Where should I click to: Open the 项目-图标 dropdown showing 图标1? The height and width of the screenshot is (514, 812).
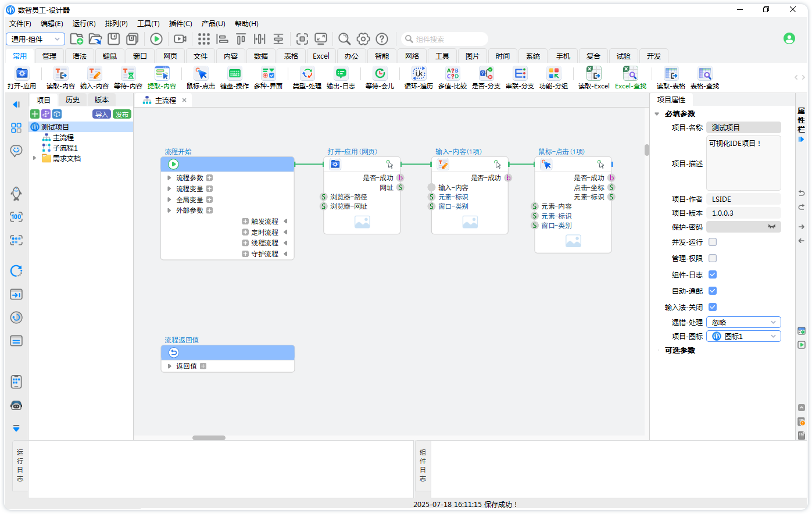tap(743, 336)
